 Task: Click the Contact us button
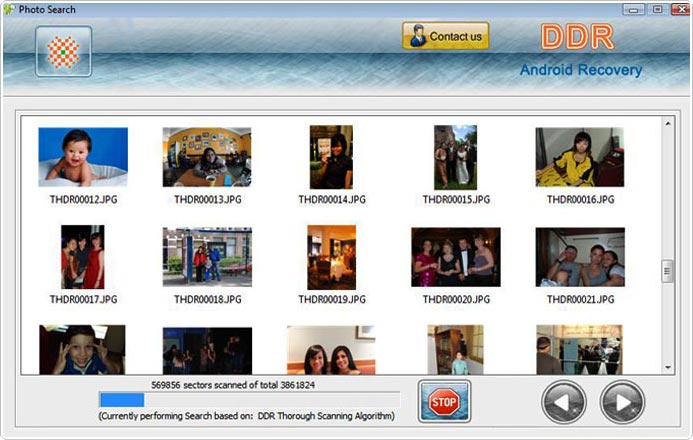[446, 36]
